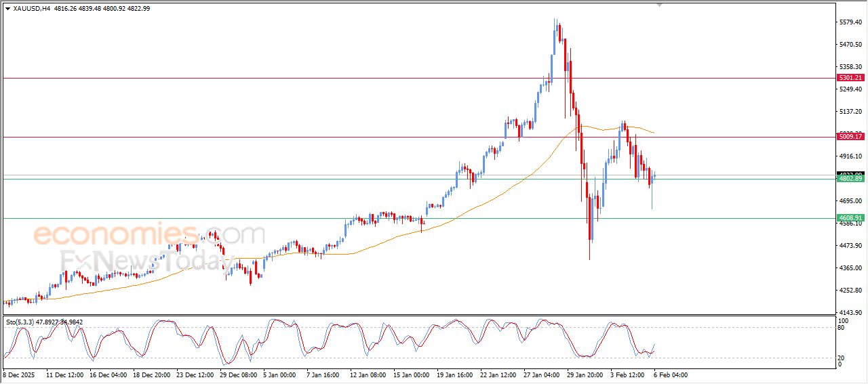The height and width of the screenshot is (384, 868).
Task: Click price scale value 5249.00
Action: pos(852,89)
